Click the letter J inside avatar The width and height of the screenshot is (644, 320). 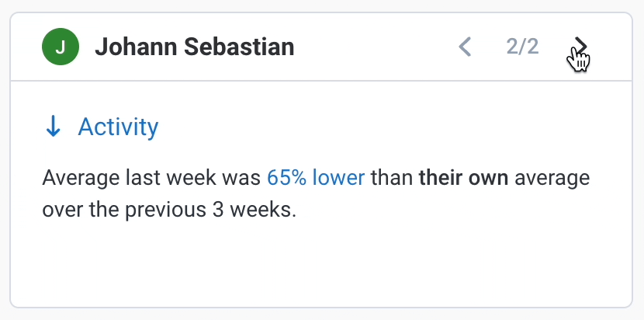click(61, 47)
